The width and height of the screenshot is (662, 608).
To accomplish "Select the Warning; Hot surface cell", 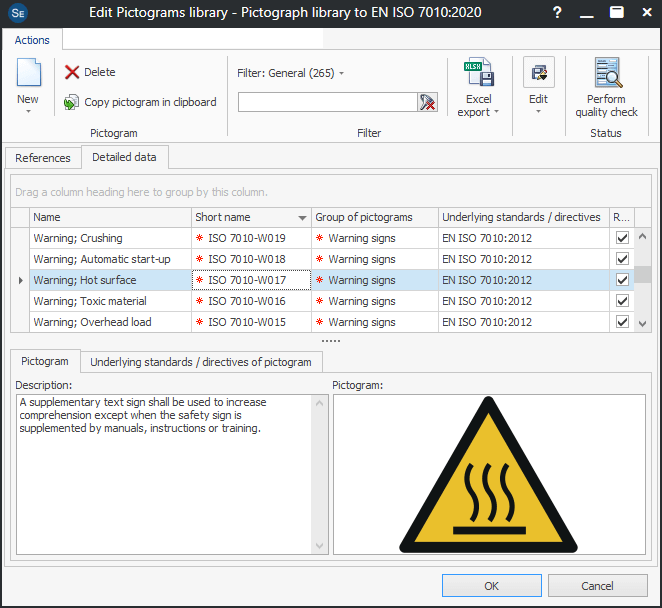I will click(x=111, y=280).
